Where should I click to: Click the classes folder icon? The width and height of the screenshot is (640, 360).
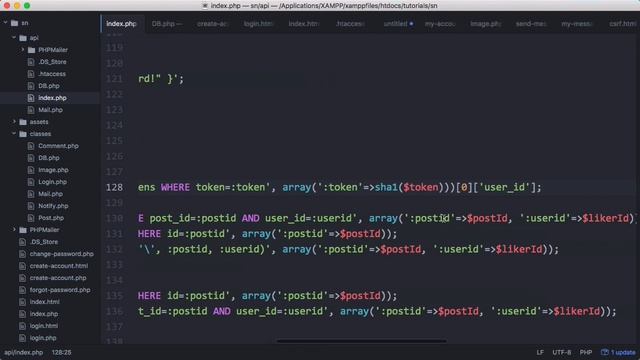coord(23,134)
